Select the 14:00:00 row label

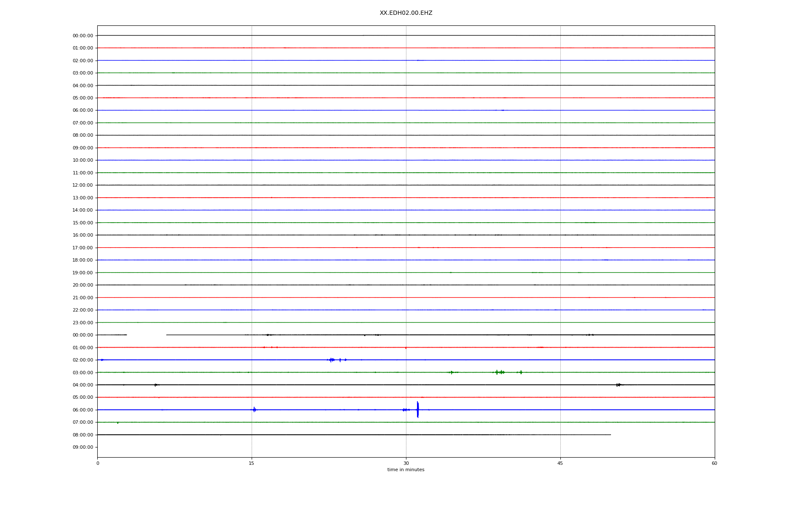82,210
